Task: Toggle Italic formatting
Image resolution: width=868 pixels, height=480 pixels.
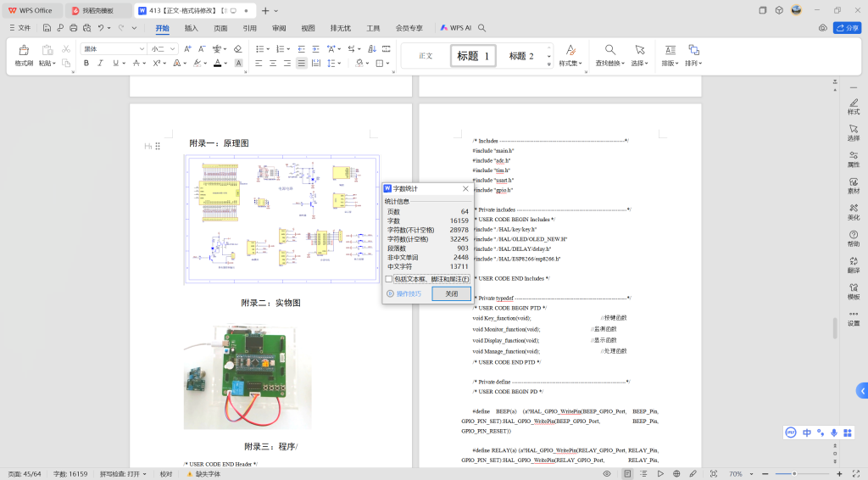Action: 101,63
